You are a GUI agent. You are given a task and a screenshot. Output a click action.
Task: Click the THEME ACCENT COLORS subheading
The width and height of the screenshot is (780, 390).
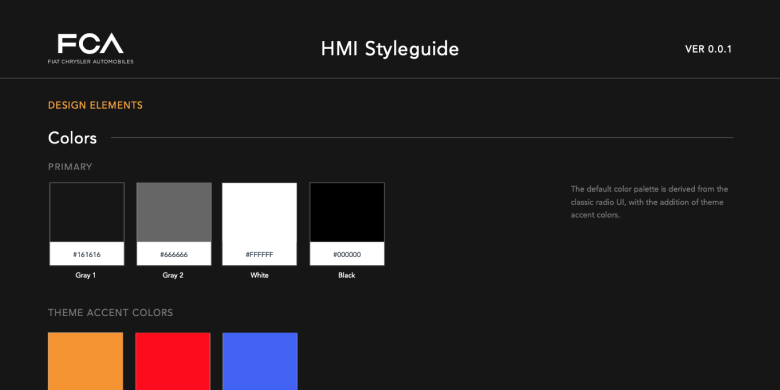coord(110,313)
